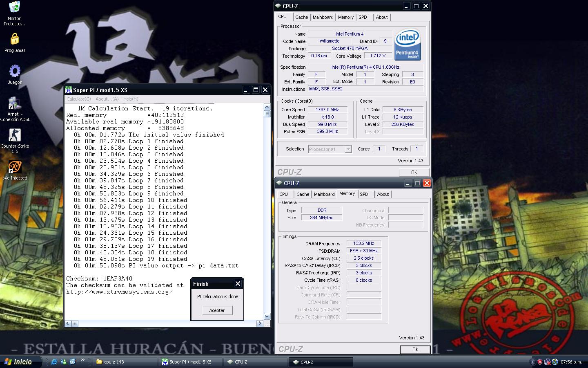Image resolution: width=588 pixels, height=368 pixels.
Task: Click OK in the upper CPU-Z window
Action: tap(414, 172)
